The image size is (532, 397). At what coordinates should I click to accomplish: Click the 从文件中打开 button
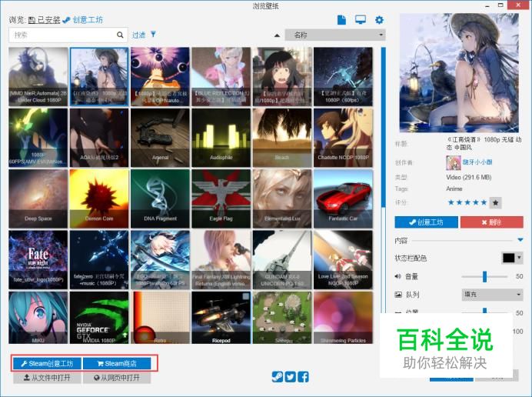pyautogui.click(x=47, y=378)
